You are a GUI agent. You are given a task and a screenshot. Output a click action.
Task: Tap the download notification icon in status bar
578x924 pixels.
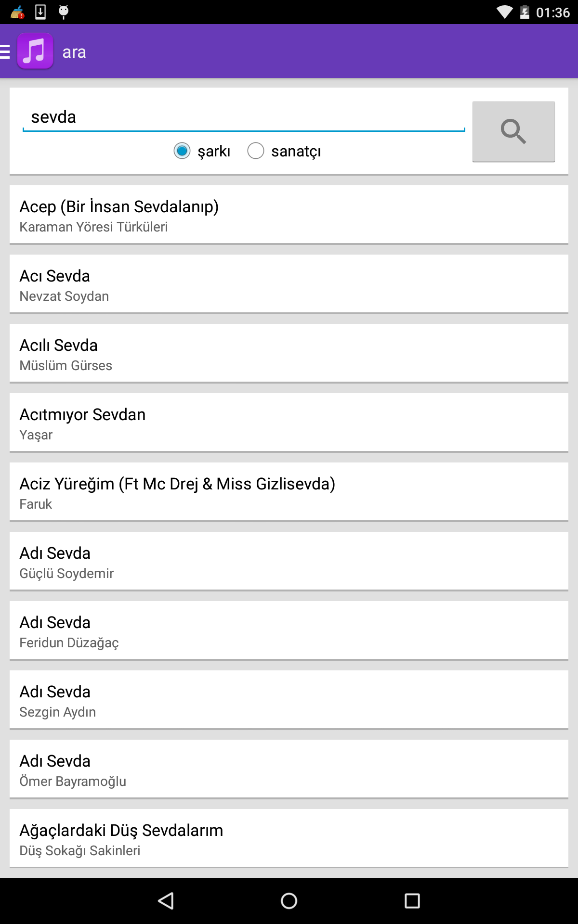pos(40,12)
